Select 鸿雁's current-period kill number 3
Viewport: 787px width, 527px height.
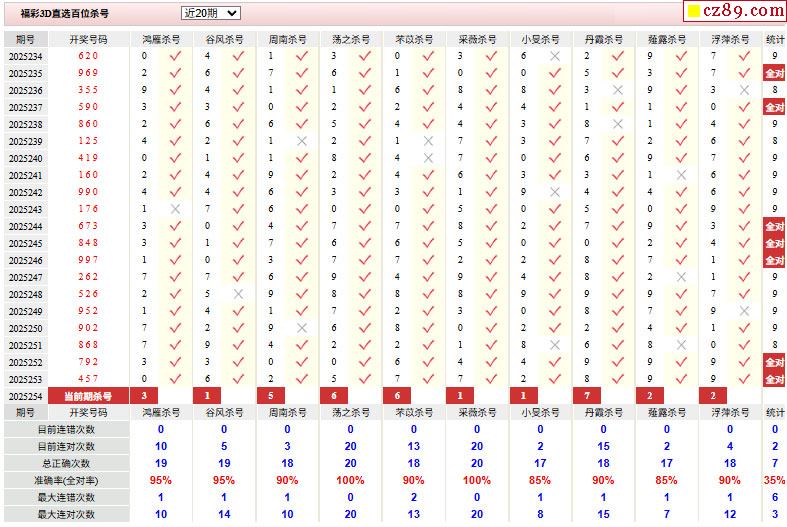point(144,396)
